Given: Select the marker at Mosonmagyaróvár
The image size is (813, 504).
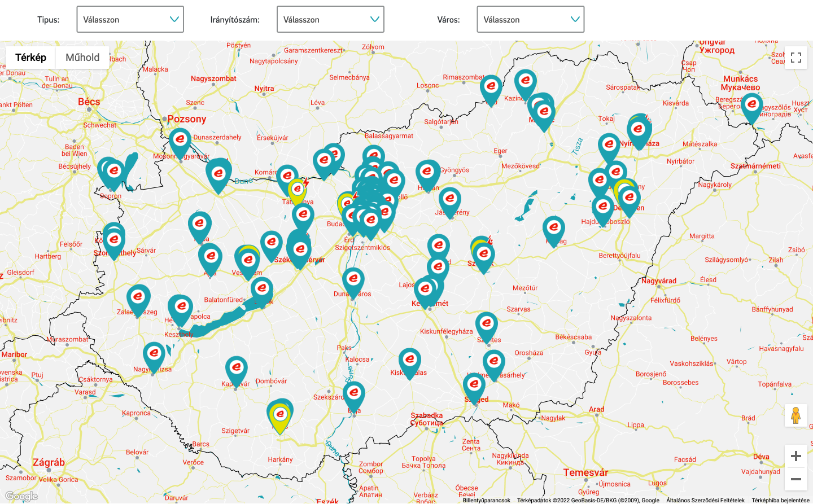Looking at the screenshot, I should 180,143.
